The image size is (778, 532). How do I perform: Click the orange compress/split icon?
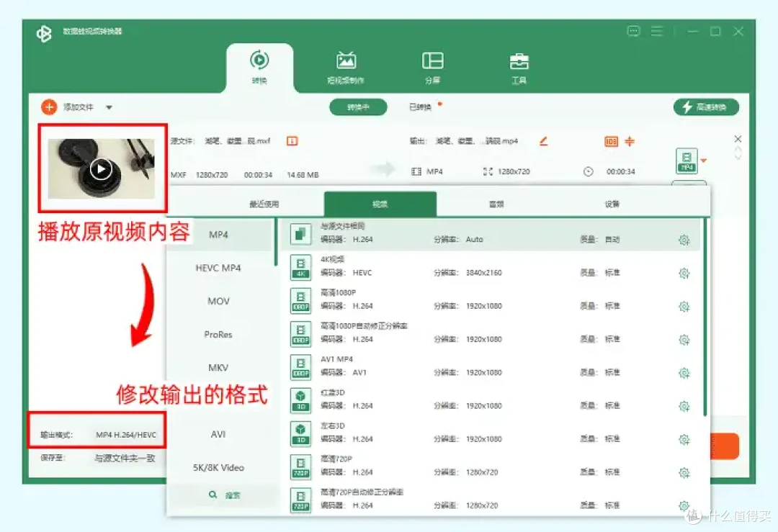click(x=630, y=142)
